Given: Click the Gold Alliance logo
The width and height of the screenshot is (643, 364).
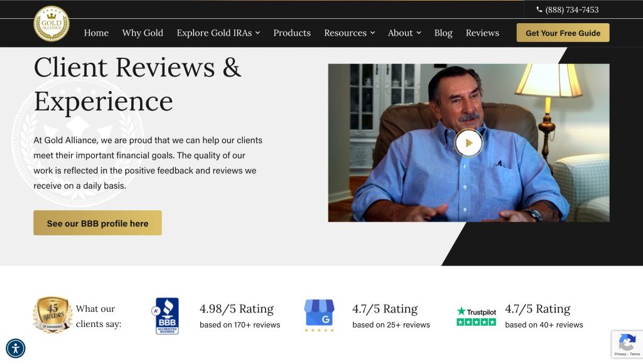Looking at the screenshot, I should tap(51, 24).
